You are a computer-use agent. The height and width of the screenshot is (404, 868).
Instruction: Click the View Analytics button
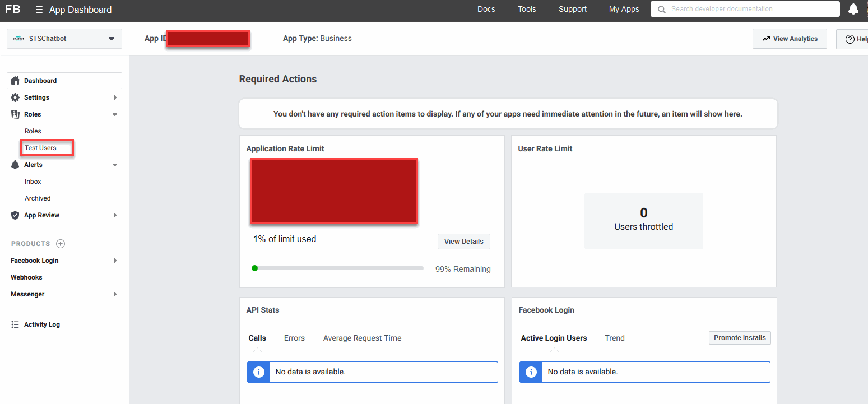click(790, 39)
